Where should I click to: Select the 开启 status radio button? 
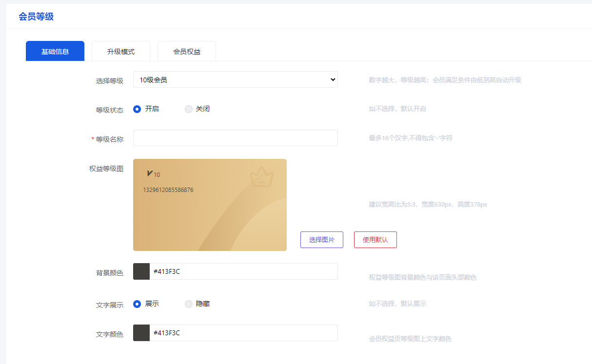pos(137,109)
